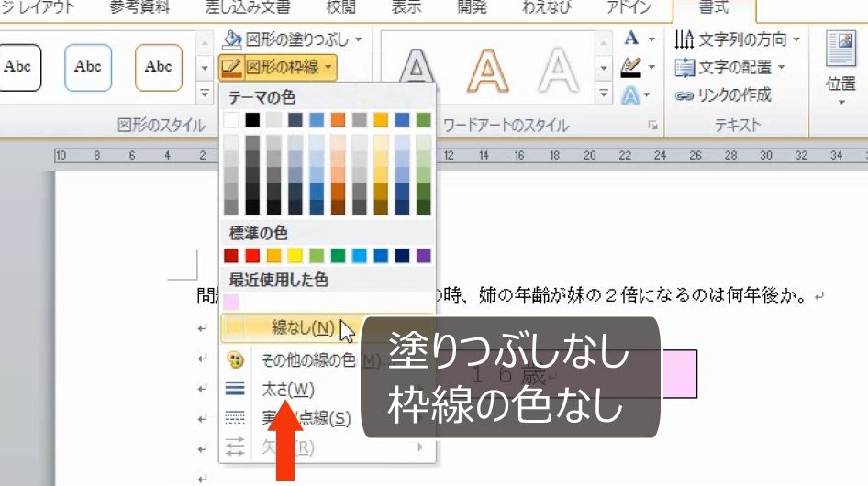Switch to the 書式 ribbon tab
Viewport: 868px width, 486px height.
tap(714, 7)
